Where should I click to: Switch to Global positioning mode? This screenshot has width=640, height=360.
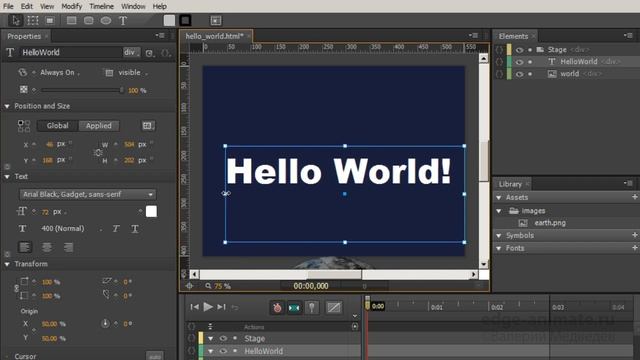(x=58, y=126)
